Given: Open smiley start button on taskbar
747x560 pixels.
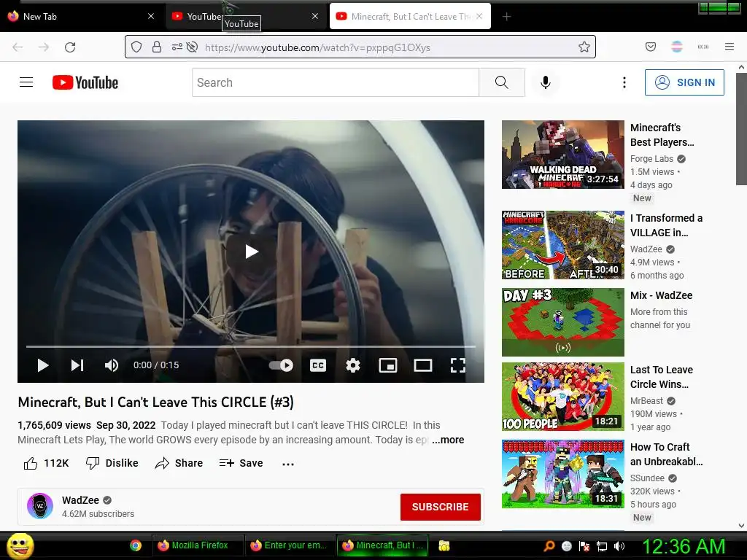Looking at the screenshot, I should [x=20, y=545].
